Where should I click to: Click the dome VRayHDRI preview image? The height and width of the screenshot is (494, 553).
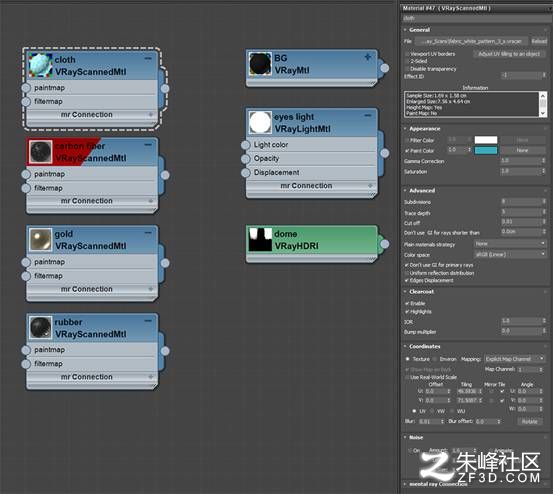[260, 239]
